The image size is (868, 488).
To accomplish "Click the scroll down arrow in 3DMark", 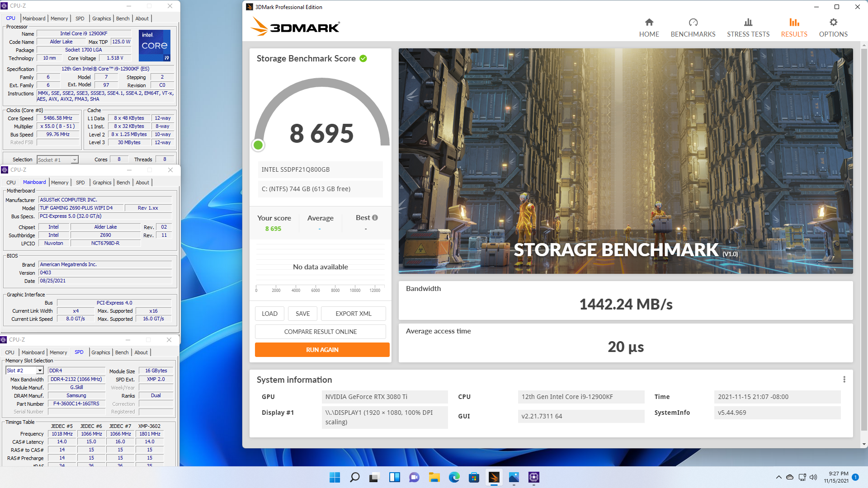I will pos(864,444).
